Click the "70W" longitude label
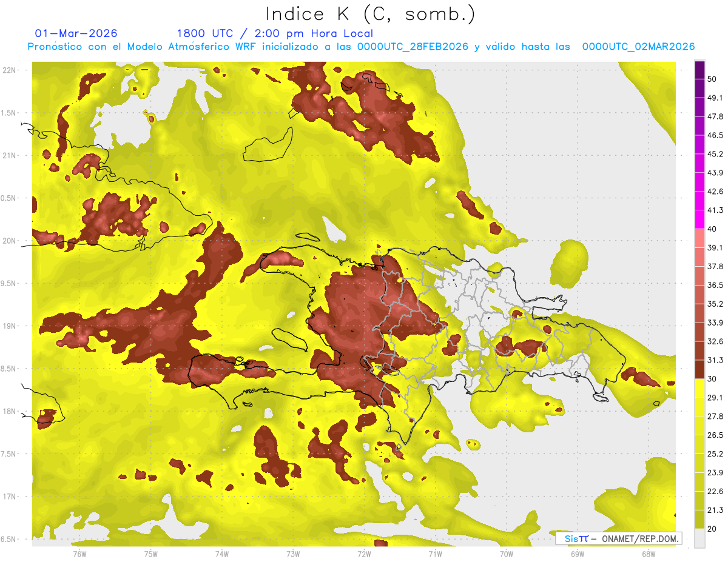The width and height of the screenshot is (728, 562). tap(507, 554)
